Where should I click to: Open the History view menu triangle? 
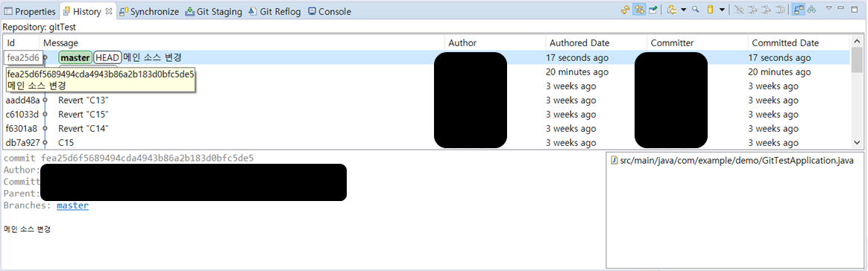point(829,8)
